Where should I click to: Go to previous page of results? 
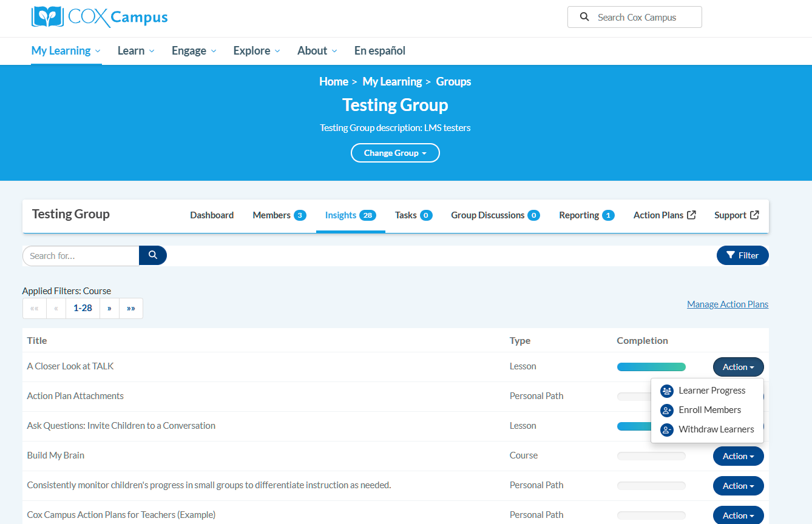pyautogui.click(x=56, y=308)
